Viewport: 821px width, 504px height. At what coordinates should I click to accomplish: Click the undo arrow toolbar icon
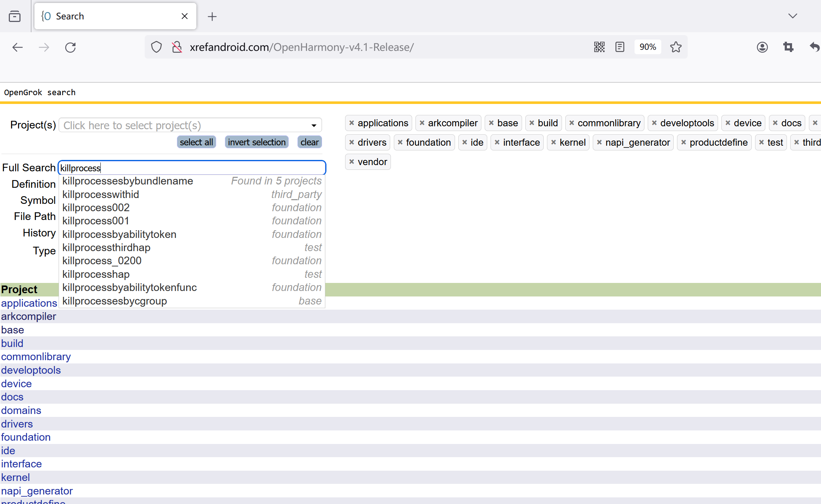click(x=814, y=47)
